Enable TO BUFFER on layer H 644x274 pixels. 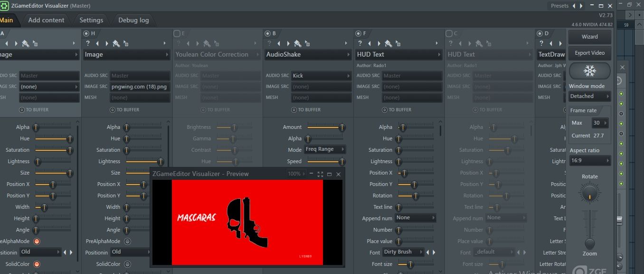113,110
